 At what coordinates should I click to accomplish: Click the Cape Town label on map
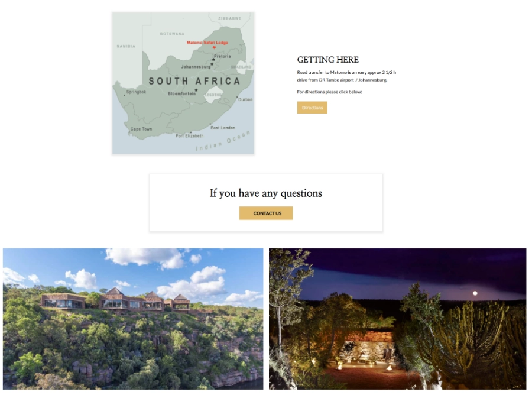tap(141, 129)
